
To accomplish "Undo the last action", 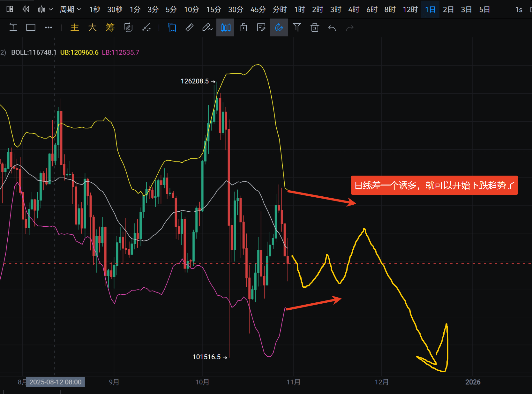I will coord(332,28).
